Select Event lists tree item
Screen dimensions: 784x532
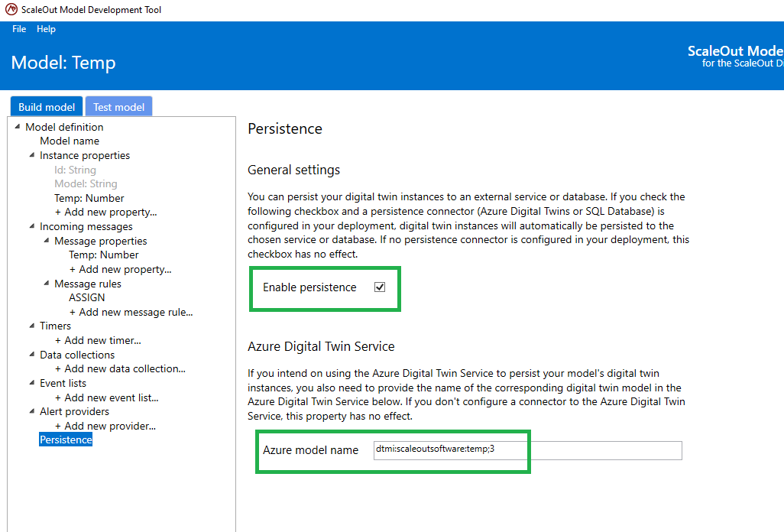click(63, 384)
